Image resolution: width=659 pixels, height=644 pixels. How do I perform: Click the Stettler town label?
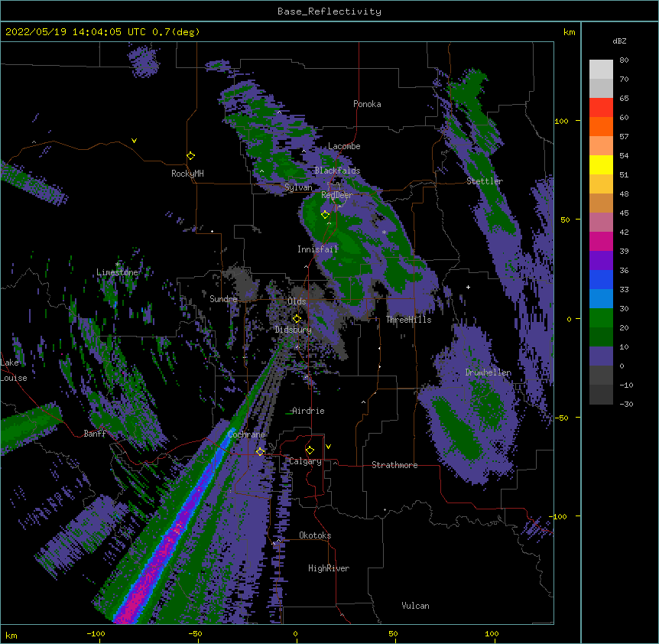point(485,181)
